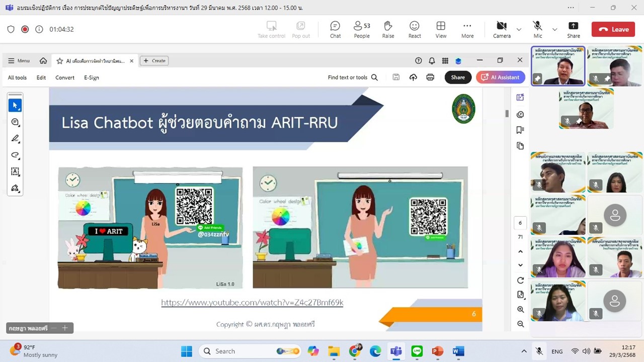The height and width of the screenshot is (362, 644).
Task: Open the Edit menu item
Action: [41, 77]
